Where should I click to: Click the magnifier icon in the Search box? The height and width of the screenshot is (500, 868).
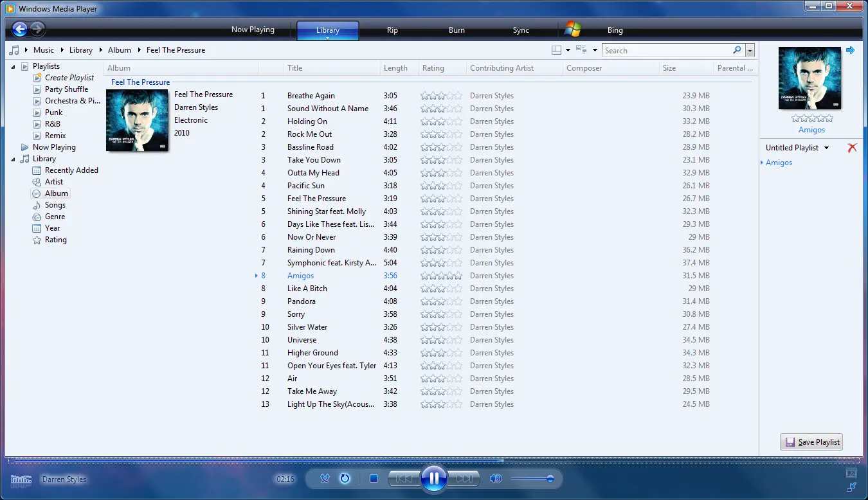737,50
